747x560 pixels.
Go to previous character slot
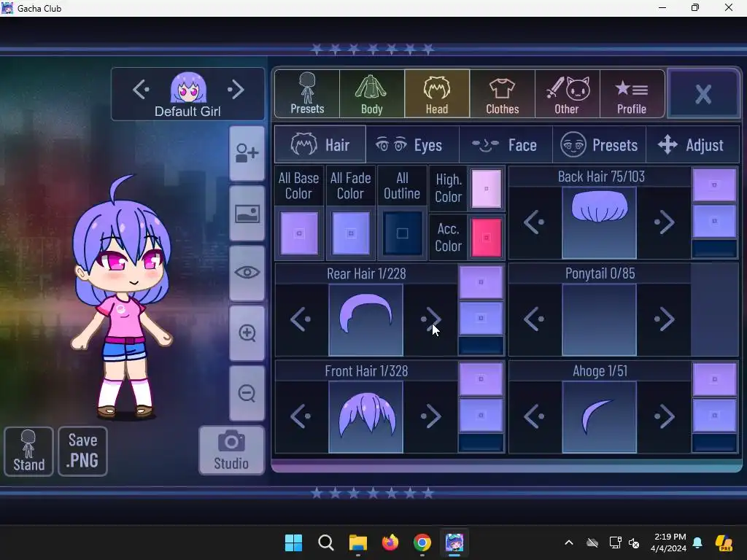141,89
